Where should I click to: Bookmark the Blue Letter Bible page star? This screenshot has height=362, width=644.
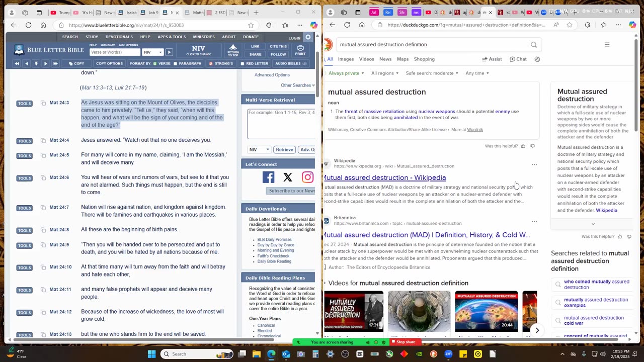coord(251,25)
